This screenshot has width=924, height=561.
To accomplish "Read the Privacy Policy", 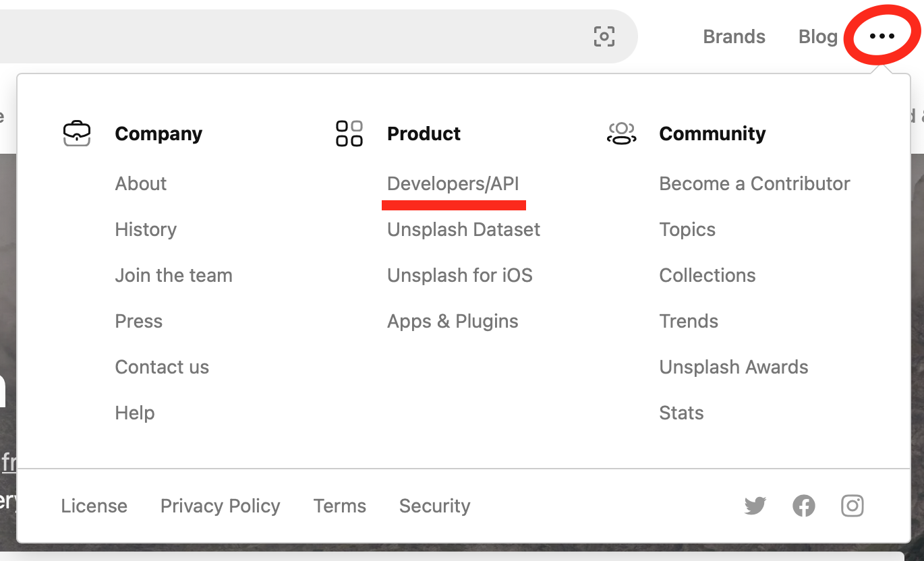I will pyautogui.click(x=221, y=506).
